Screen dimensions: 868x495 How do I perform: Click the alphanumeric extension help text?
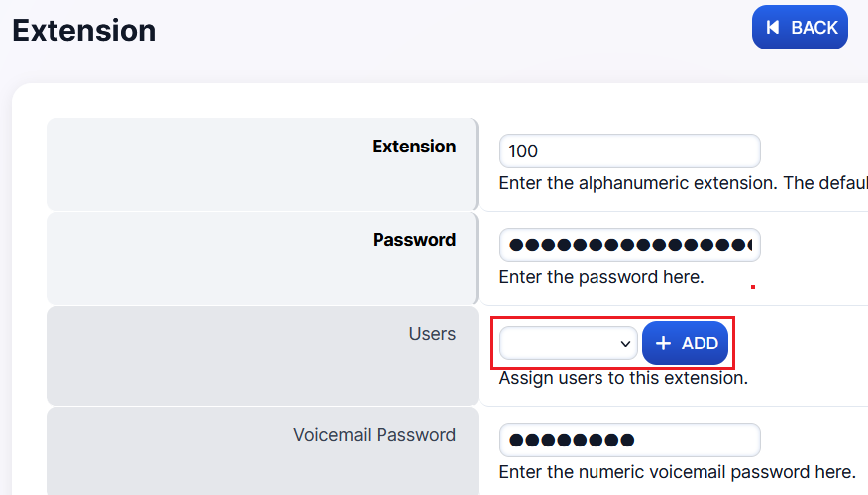(x=683, y=183)
